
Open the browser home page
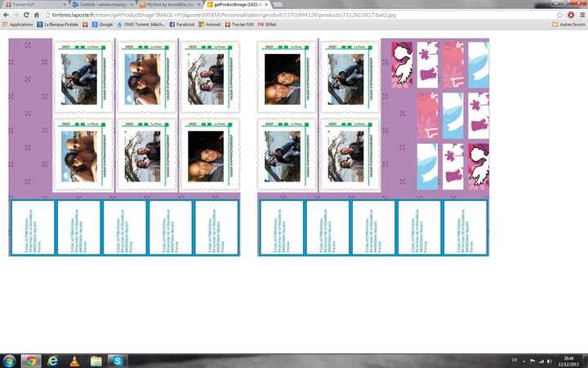pos(37,15)
